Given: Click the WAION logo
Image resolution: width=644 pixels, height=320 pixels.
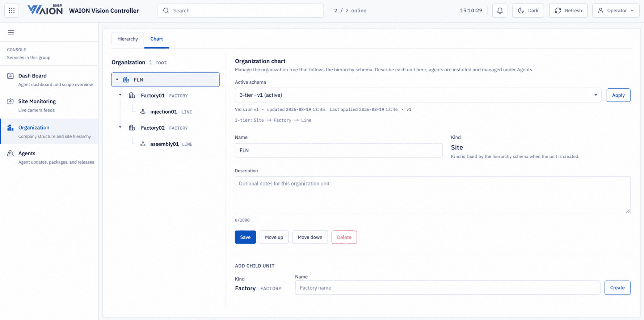Looking at the screenshot, I should [x=45, y=10].
